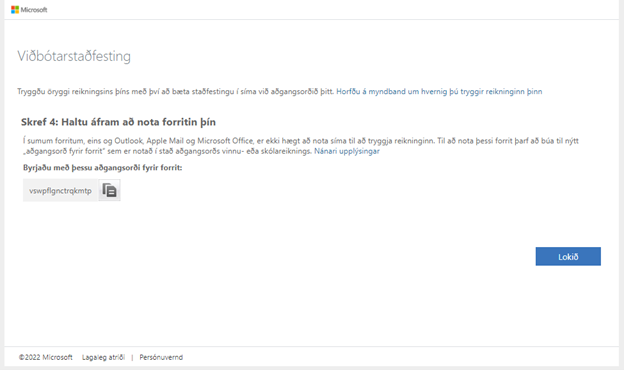Click the Skref 4 heading text

[x=118, y=122]
